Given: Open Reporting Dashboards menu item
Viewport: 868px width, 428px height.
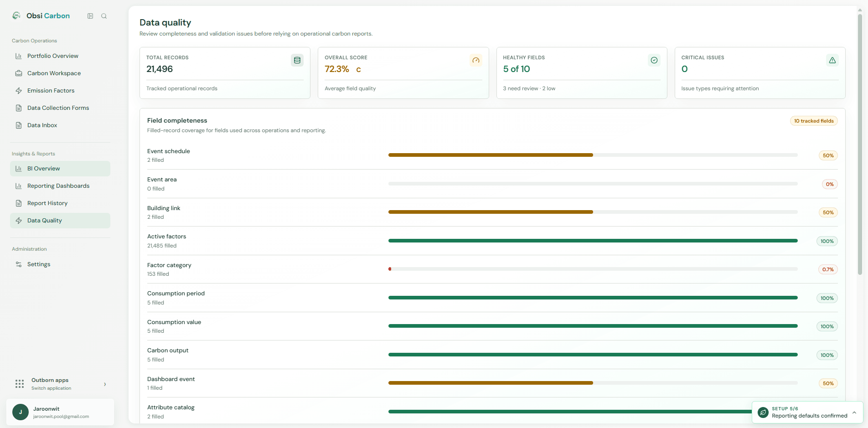Looking at the screenshot, I should click(60, 186).
